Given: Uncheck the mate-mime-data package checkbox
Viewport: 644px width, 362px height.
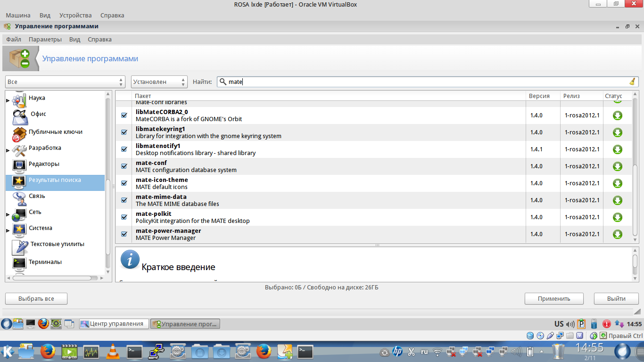Looking at the screenshot, I should pyautogui.click(x=124, y=200).
